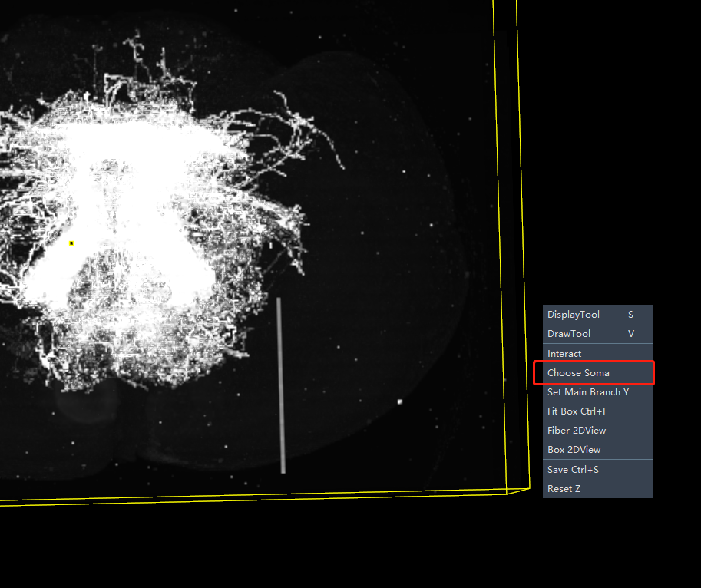The width and height of the screenshot is (701, 588).
Task: Open Fiber 2DView
Action: [577, 431]
